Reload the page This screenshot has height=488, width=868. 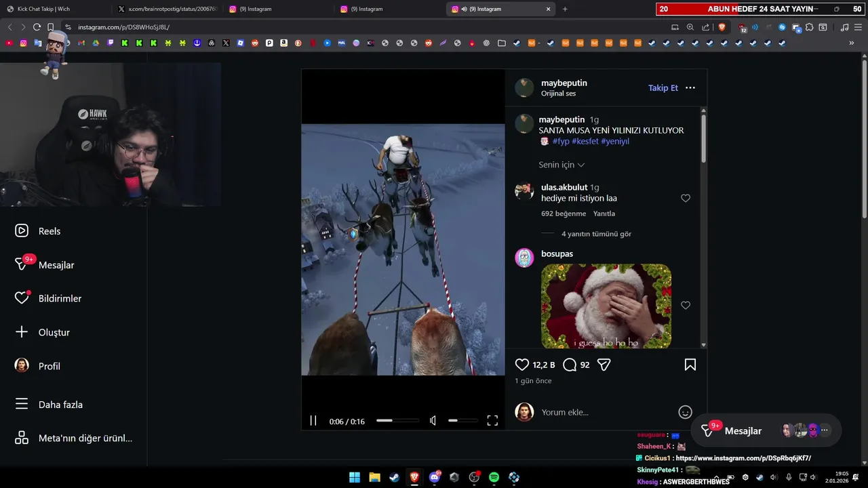point(37,27)
